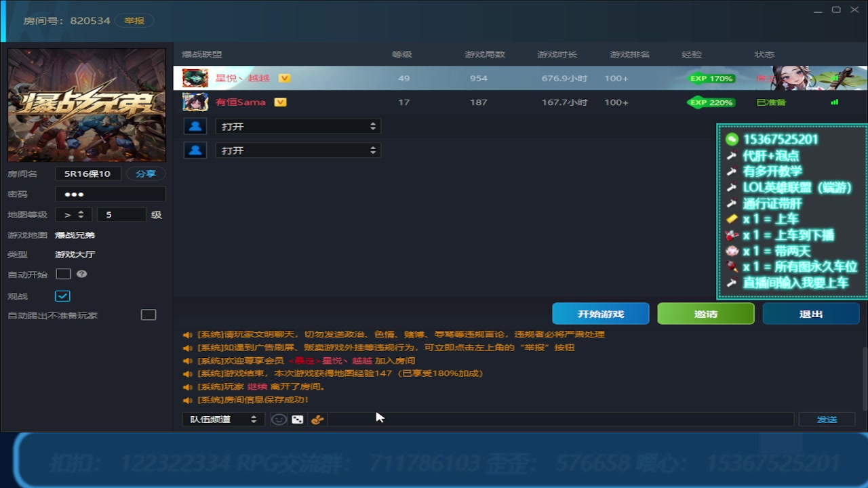Open the first slot 打开 dropdown

pyautogui.click(x=298, y=127)
